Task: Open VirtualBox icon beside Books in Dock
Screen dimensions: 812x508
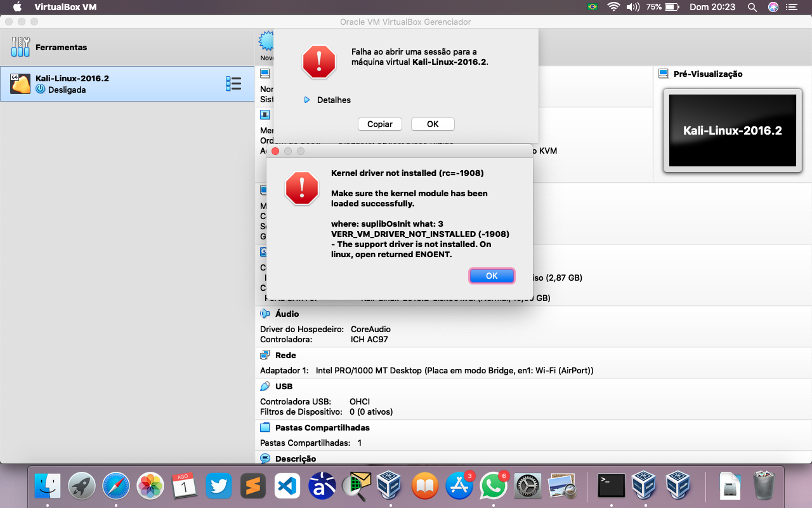Action: click(390, 486)
